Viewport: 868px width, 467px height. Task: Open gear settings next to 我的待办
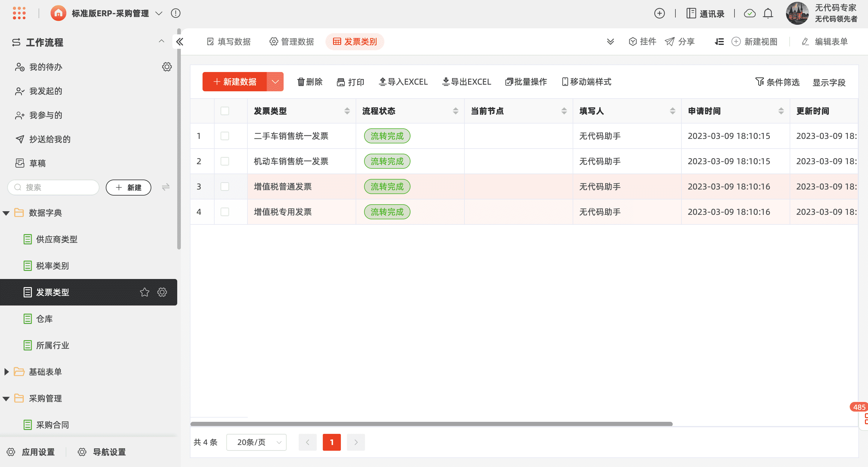(167, 67)
